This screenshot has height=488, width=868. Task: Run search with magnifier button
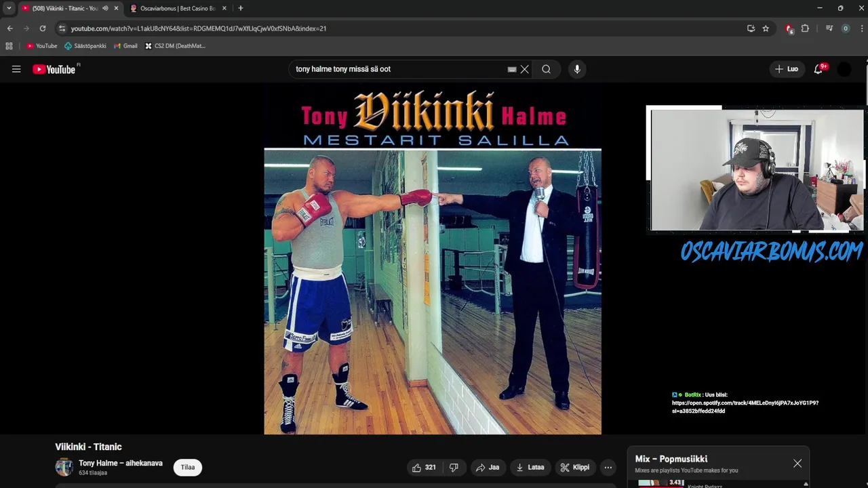click(x=546, y=69)
